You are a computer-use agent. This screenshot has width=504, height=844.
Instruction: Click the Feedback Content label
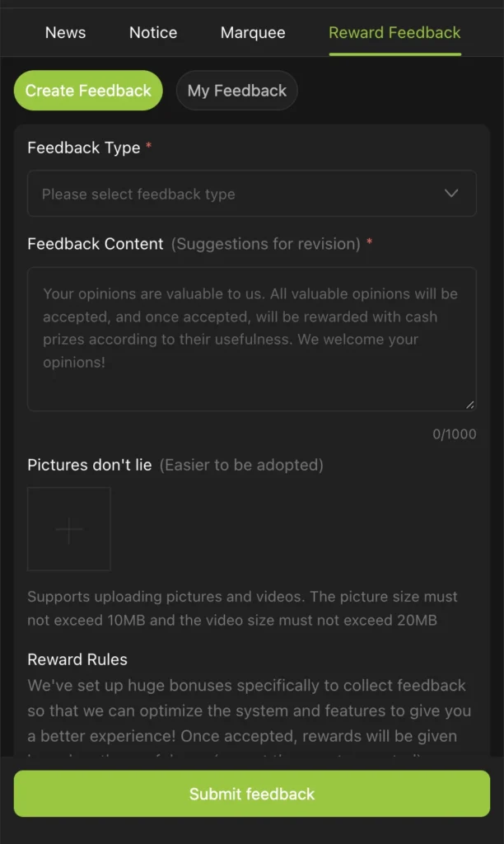pyautogui.click(x=96, y=244)
